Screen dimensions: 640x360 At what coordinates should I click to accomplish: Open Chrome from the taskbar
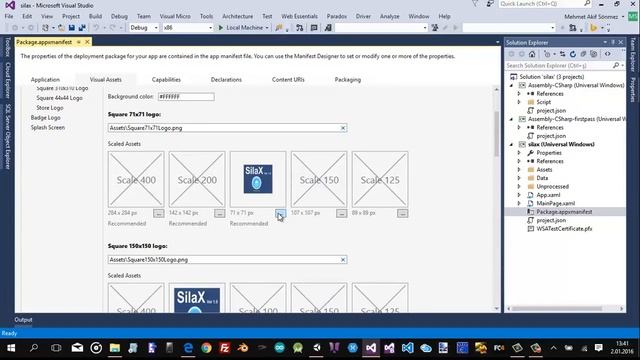207,348
